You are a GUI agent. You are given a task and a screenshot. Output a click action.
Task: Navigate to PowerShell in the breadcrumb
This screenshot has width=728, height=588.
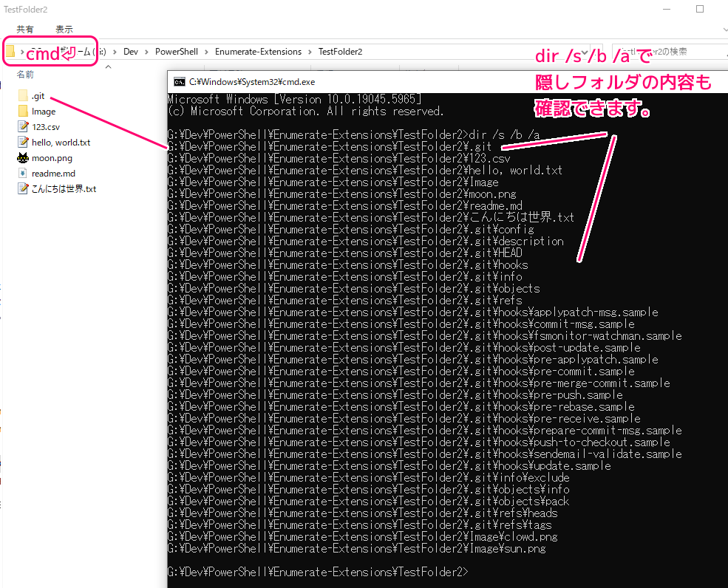pyautogui.click(x=176, y=52)
